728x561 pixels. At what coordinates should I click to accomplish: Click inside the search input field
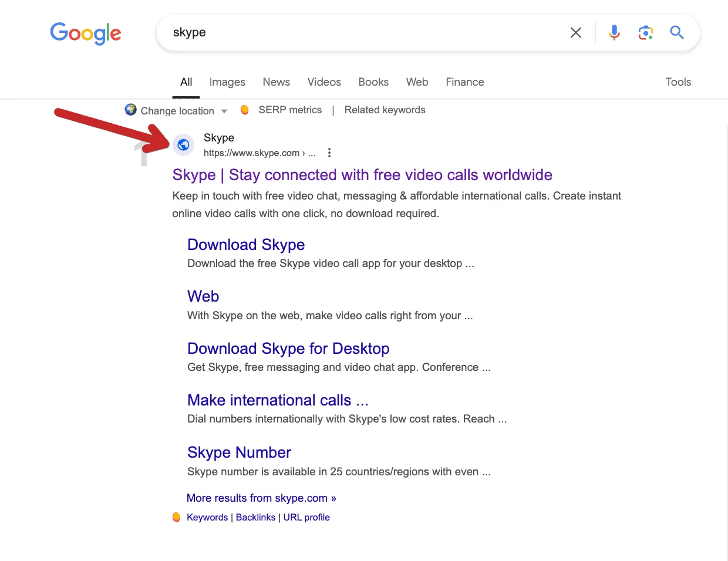pyautogui.click(x=352, y=33)
